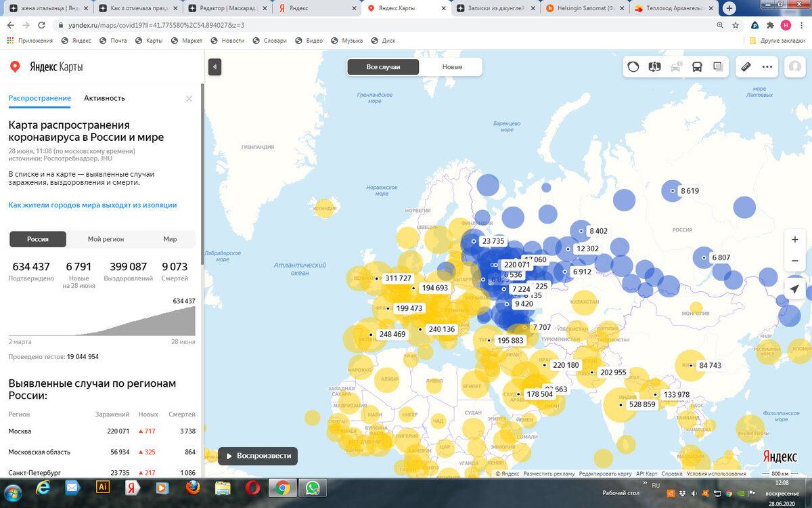Select the Московская область region row
The image size is (812, 508).
coord(101,452)
